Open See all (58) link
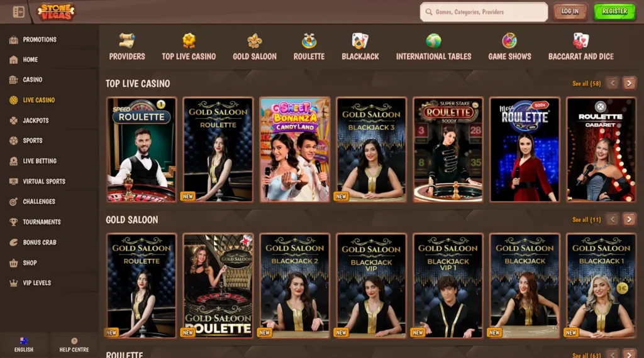This screenshot has width=644, height=358. pos(586,84)
